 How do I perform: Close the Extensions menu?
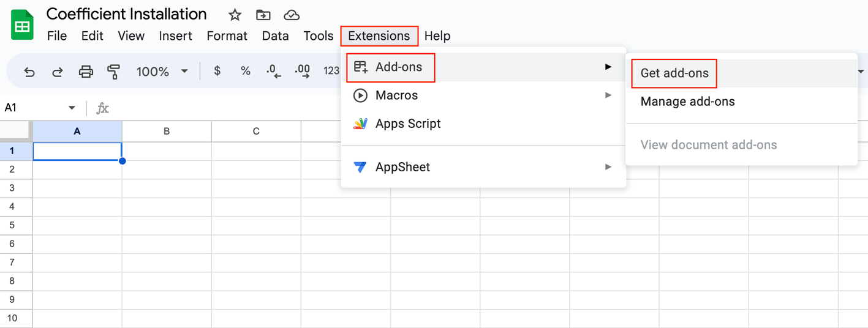(379, 36)
